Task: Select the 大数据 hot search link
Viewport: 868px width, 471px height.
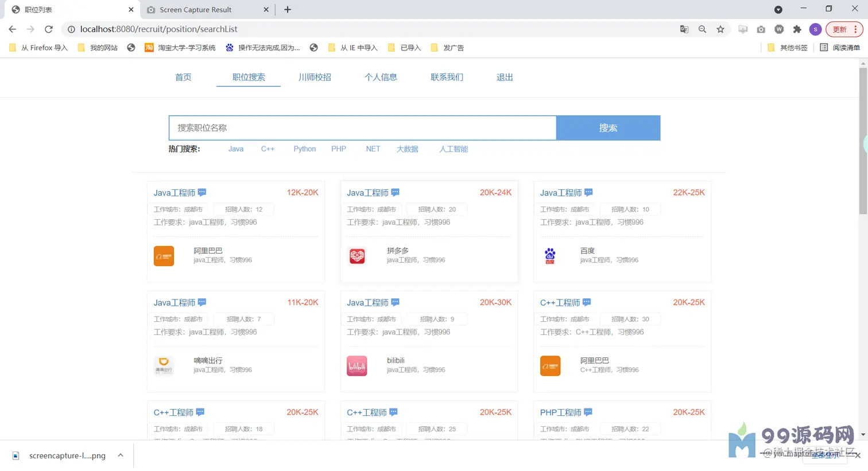Action: 407,149
